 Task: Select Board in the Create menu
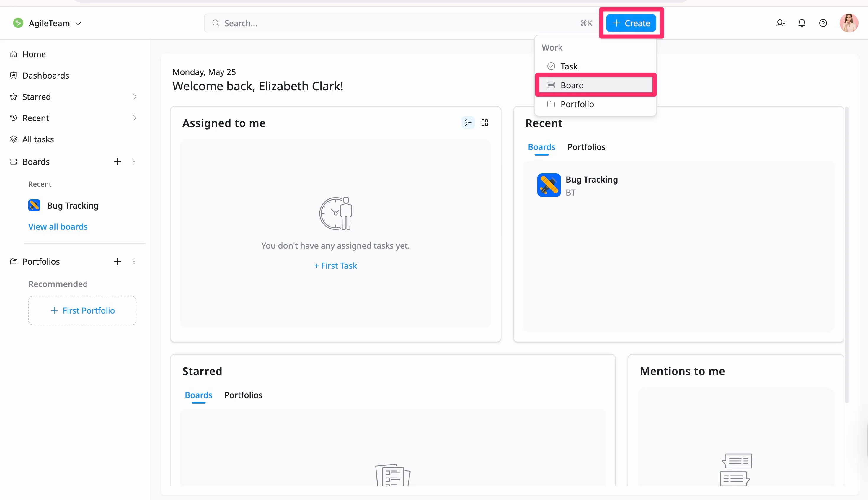595,85
